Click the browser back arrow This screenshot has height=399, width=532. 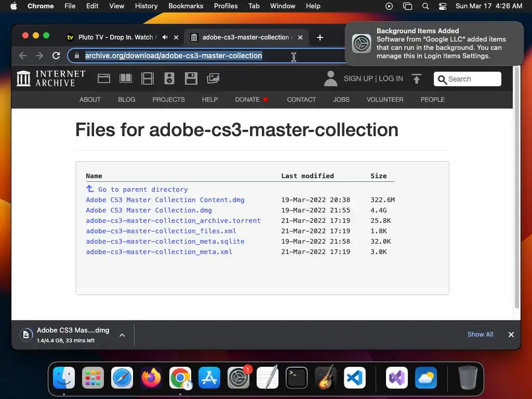pyautogui.click(x=23, y=56)
